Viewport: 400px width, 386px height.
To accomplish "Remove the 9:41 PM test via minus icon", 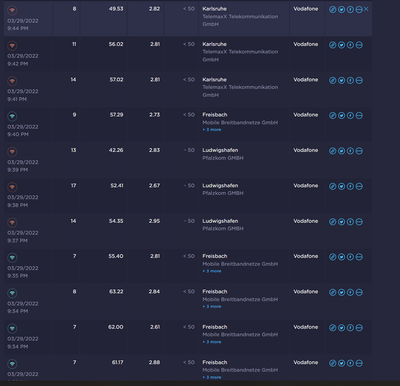I will click(359, 80).
